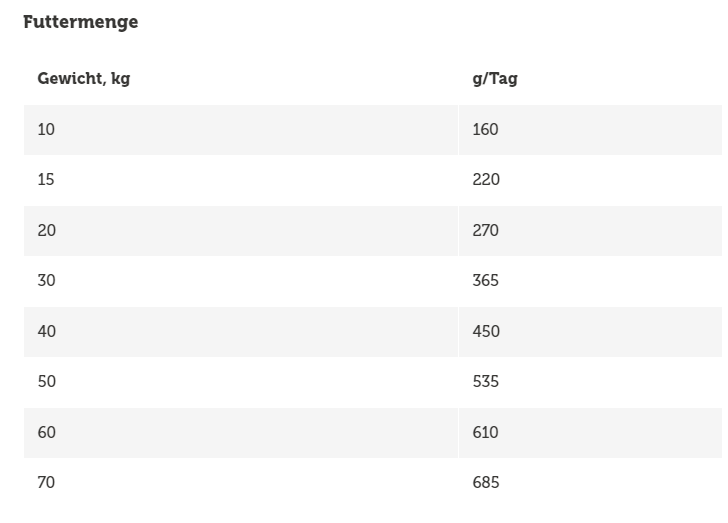Click the 270 g/Tag value
Viewport: 728px width, 523px height.
[x=485, y=230]
